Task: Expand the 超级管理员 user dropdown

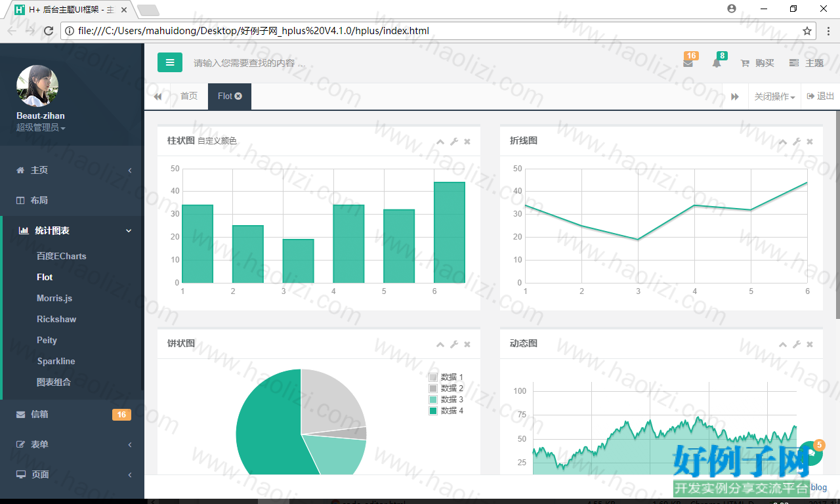Action: pos(41,127)
